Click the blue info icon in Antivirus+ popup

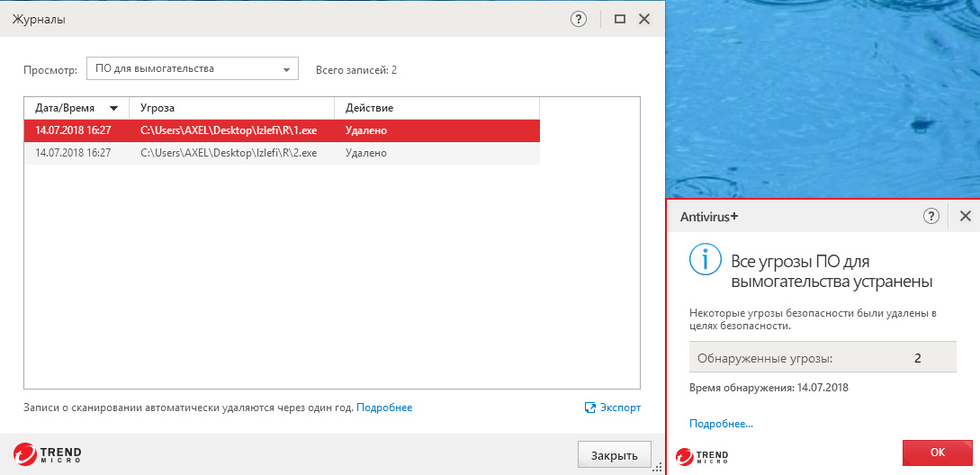(x=705, y=259)
